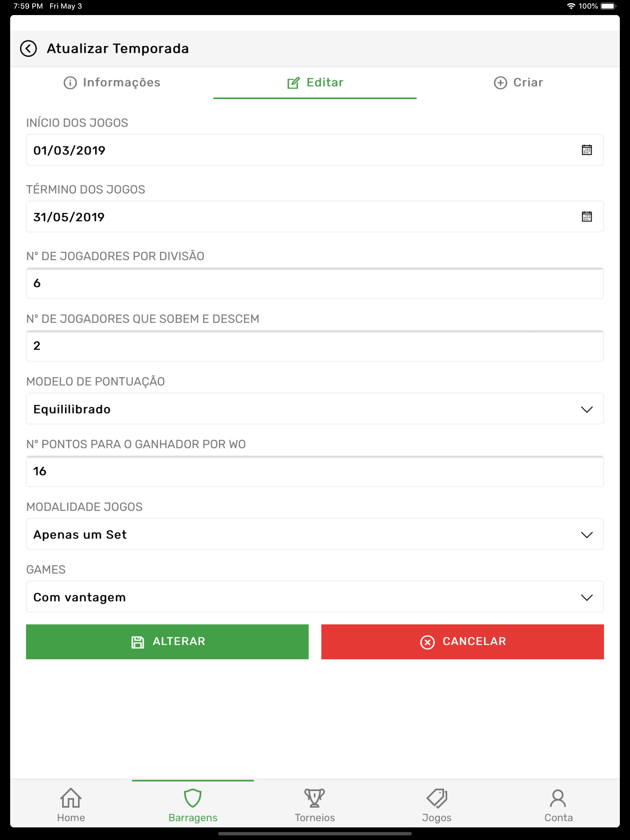Image resolution: width=630 pixels, height=840 pixels.
Task: Open the Conta profile icon
Action: coord(558,798)
